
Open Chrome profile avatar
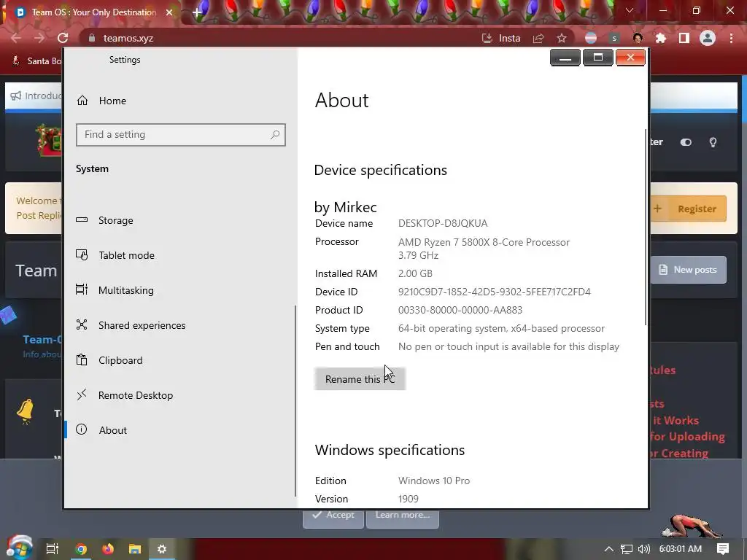[x=708, y=38]
